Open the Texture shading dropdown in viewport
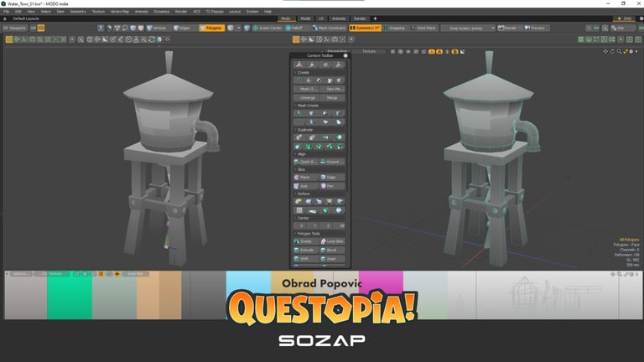 pos(369,51)
